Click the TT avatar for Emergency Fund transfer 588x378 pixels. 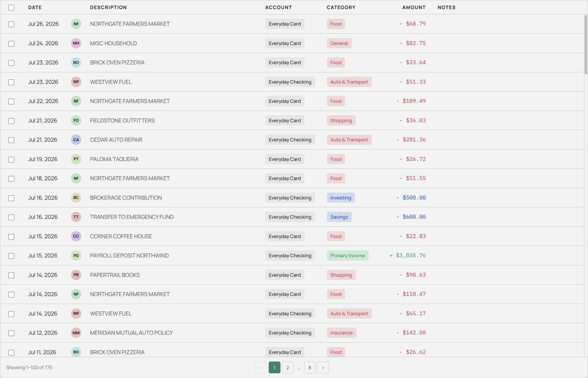[76, 217]
